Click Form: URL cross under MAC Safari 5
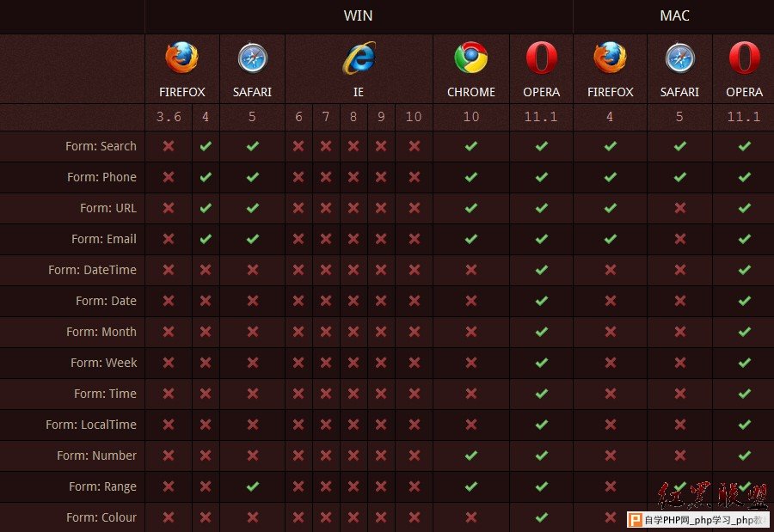Screen dimensions: 774x532 (x=679, y=208)
